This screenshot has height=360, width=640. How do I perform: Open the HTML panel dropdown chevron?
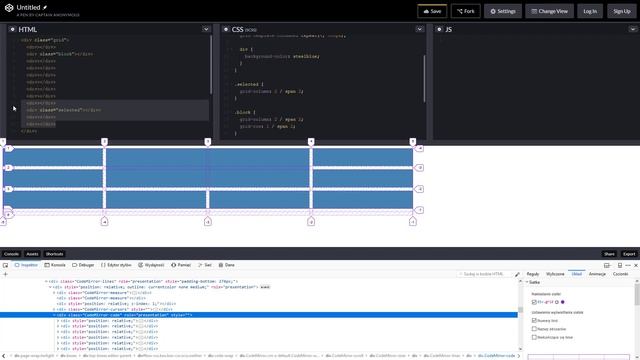(x=206, y=29)
